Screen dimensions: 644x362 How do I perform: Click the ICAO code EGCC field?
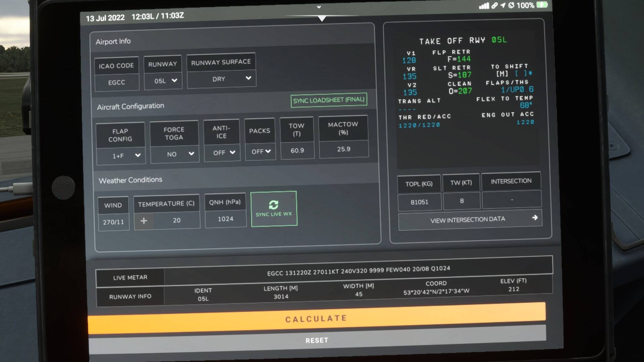[x=116, y=82]
